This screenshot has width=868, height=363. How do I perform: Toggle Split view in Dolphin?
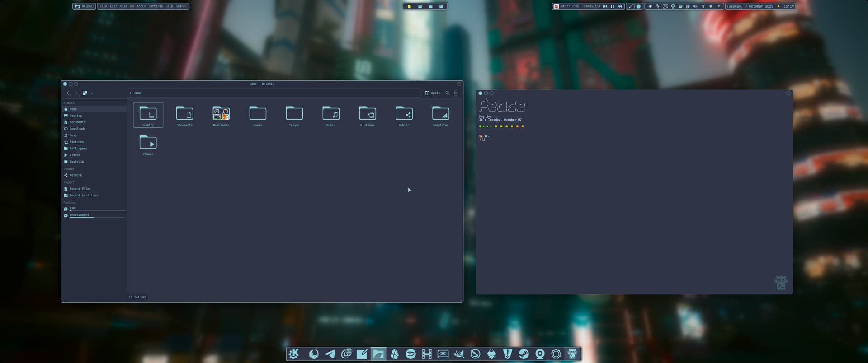click(x=432, y=93)
